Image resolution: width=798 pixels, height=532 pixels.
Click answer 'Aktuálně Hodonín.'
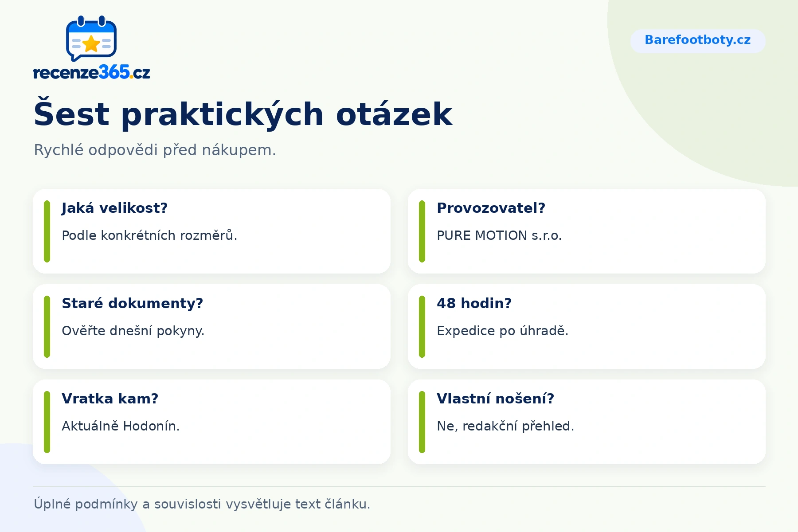tap(121, 426)
